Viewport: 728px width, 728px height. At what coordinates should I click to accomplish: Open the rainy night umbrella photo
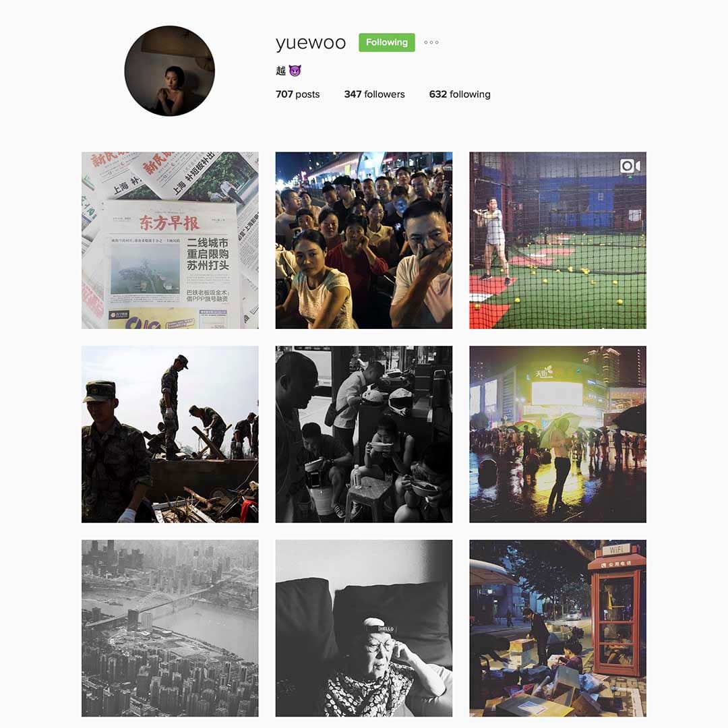[x=557, y=434]
